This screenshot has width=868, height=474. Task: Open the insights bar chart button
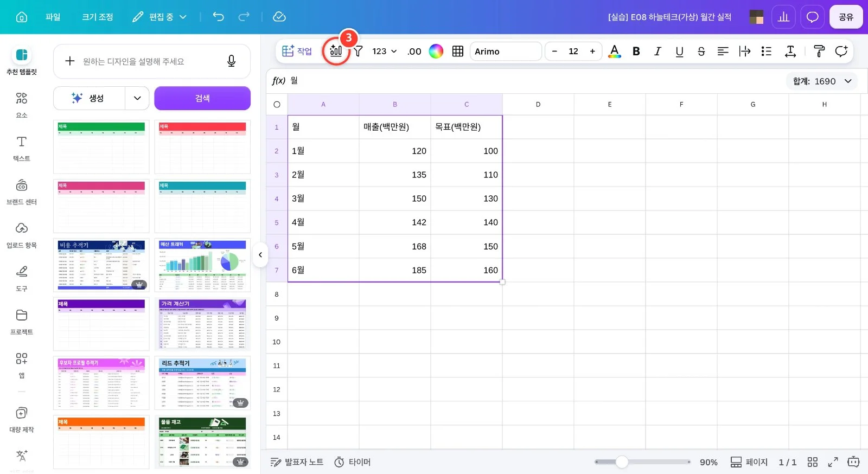click(x=783, y=17)
